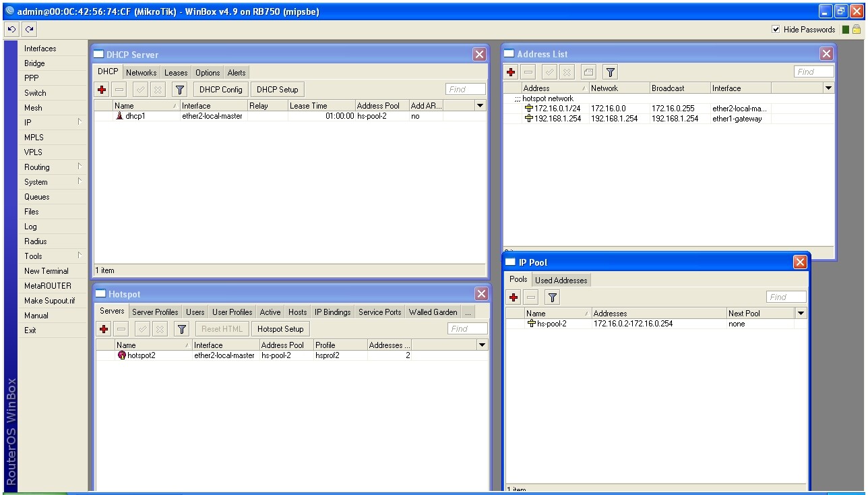Image resolution: width=868 pixels, height=495 pixels.
Task: Click the Find field in IP Pool
Action: [x=786, y=297]
